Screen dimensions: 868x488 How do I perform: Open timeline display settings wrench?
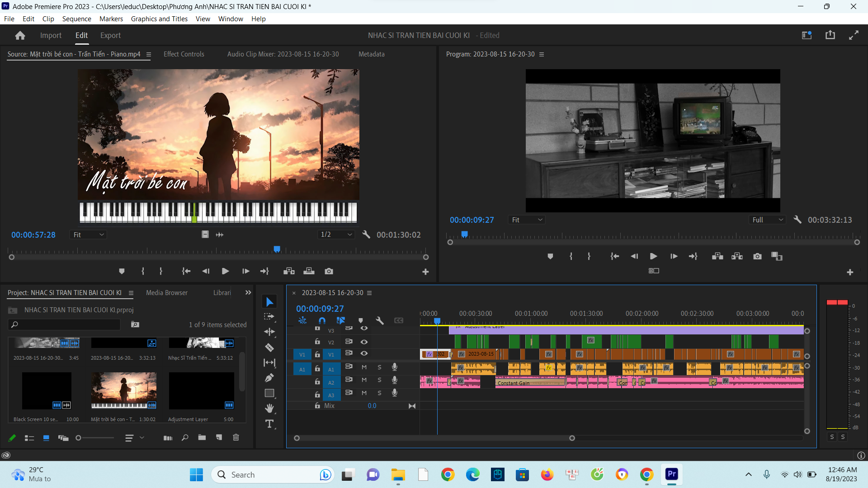(380, 320)
